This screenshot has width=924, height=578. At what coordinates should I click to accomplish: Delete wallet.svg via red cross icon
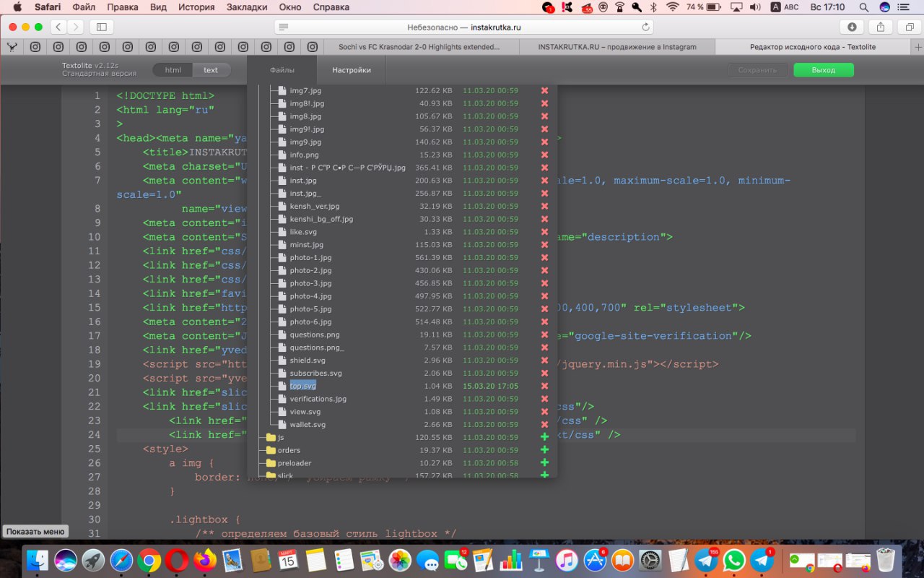[544, 425]
